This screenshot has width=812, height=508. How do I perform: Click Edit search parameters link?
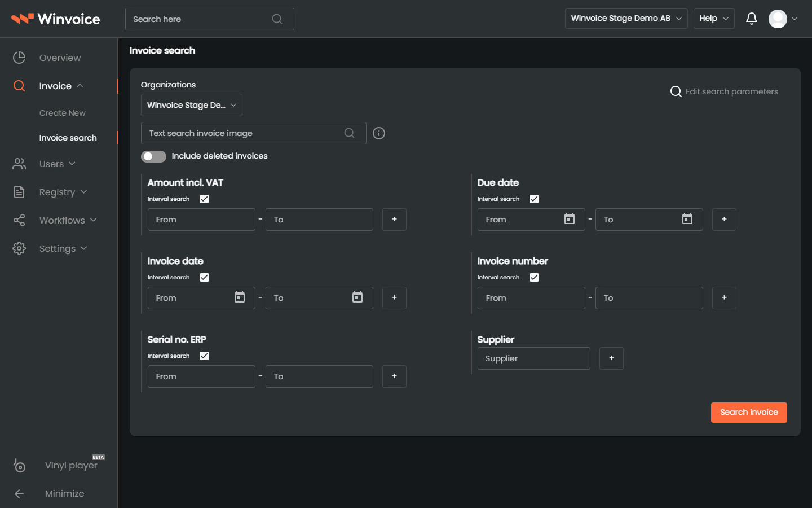(731, 91)
